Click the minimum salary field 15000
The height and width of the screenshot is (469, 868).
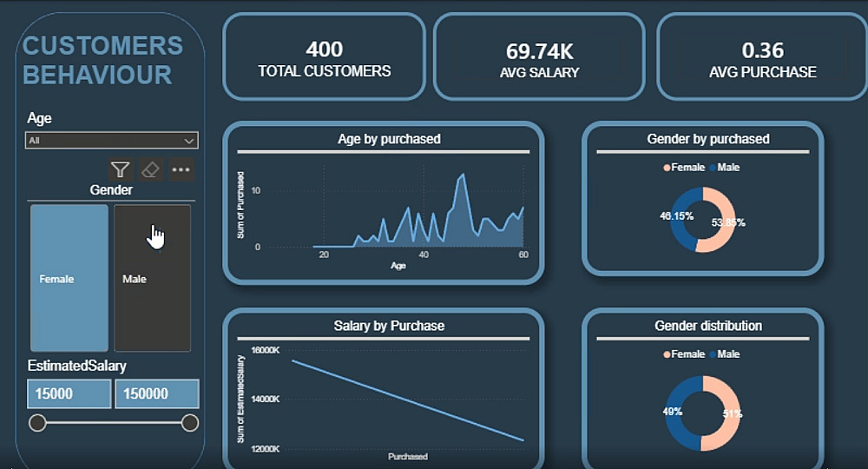[x=69, y=393]
